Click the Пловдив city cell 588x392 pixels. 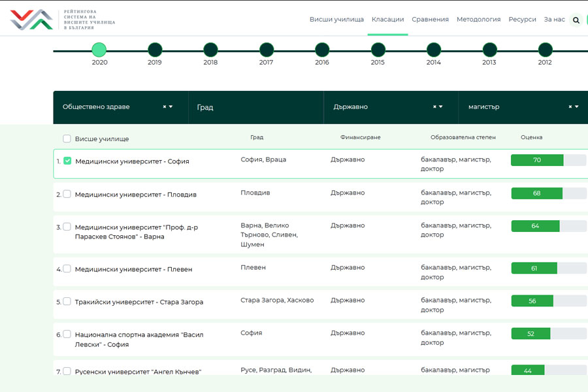click(255, 193)
